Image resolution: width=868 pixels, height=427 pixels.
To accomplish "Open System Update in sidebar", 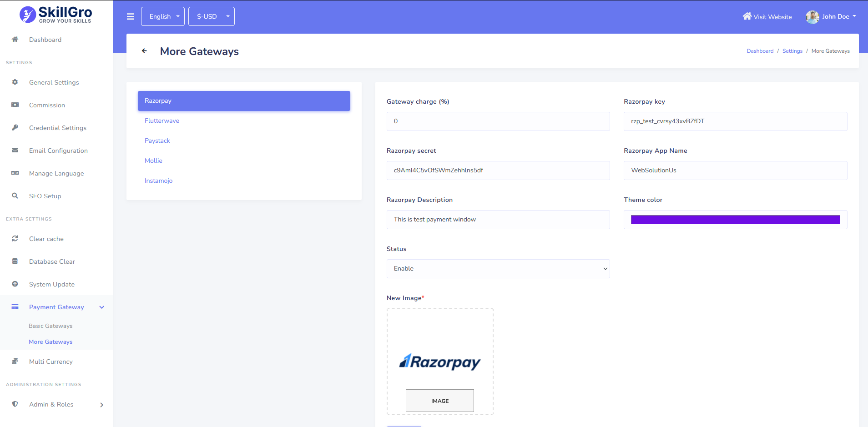I will click(x=52, y=284).
